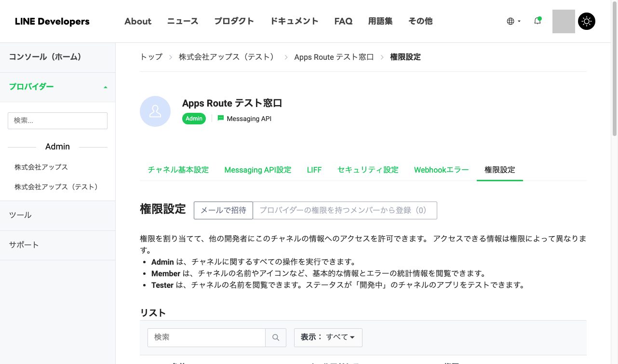Switch to Messaging API設定 tab
This screenshot has height=364, width=618.
point(258,170)
